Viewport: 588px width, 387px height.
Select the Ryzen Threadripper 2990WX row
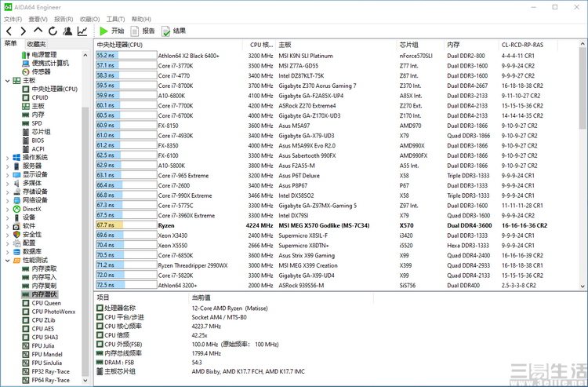(336, 265)
